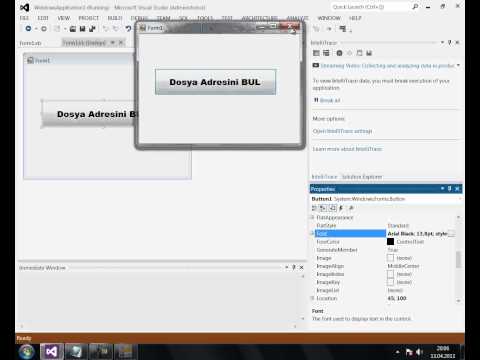Show Events via lightning bolt icon

(x=341, y=208)
